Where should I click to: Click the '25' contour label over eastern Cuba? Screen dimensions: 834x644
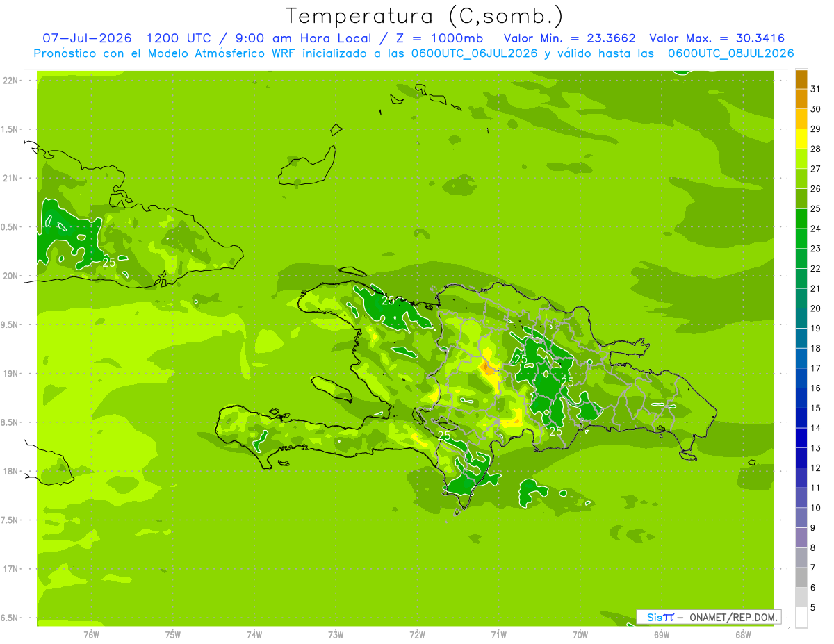point(109,263)
